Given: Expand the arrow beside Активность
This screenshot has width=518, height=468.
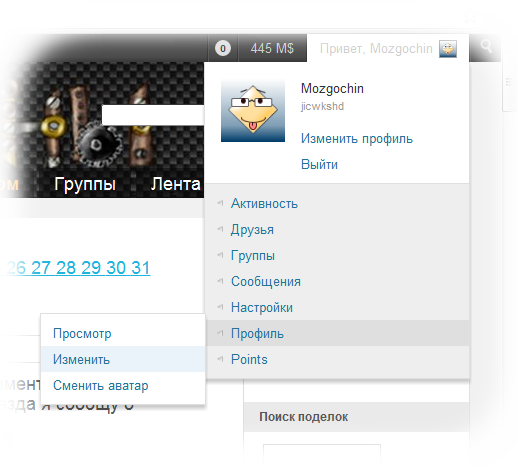Looking at the screenshot, I should pyautogui.click(x=220, y=203).
